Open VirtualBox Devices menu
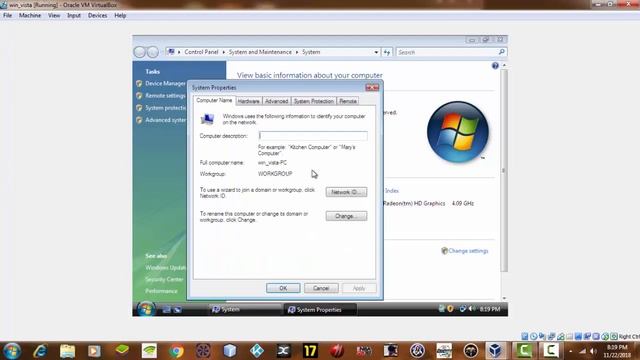 point(98,16)
